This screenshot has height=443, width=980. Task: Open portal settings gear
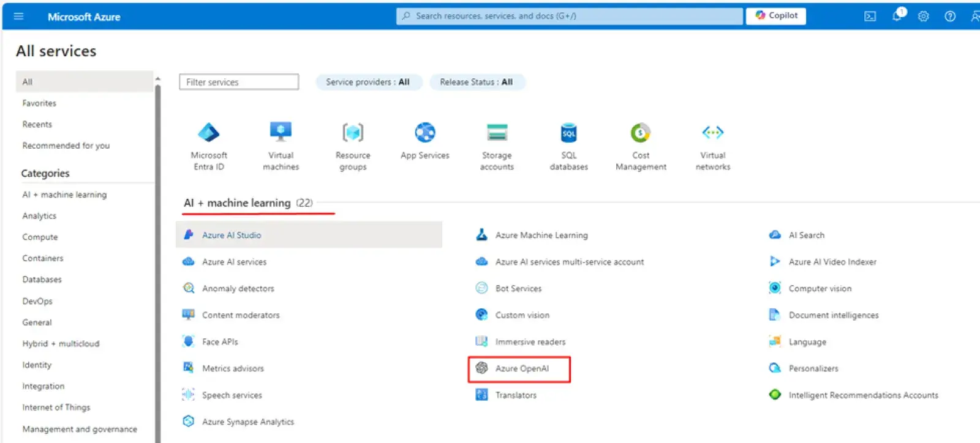click(x=924, y=17)
